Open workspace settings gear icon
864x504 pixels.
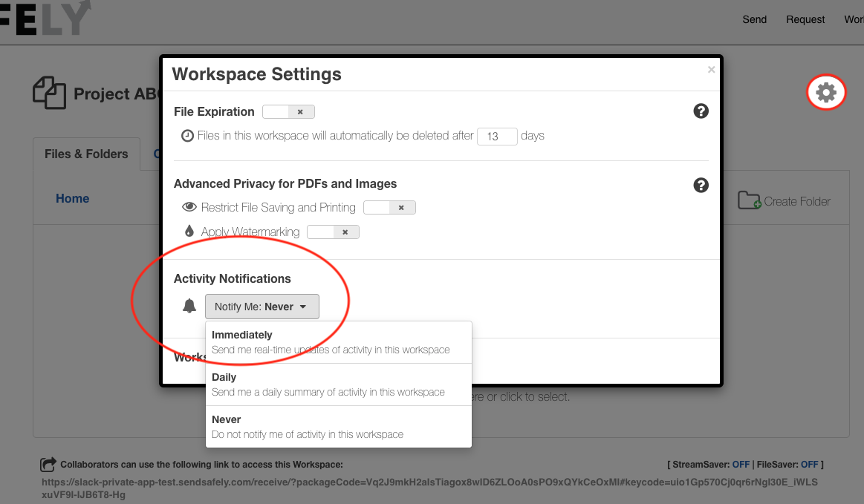(826, 92)
